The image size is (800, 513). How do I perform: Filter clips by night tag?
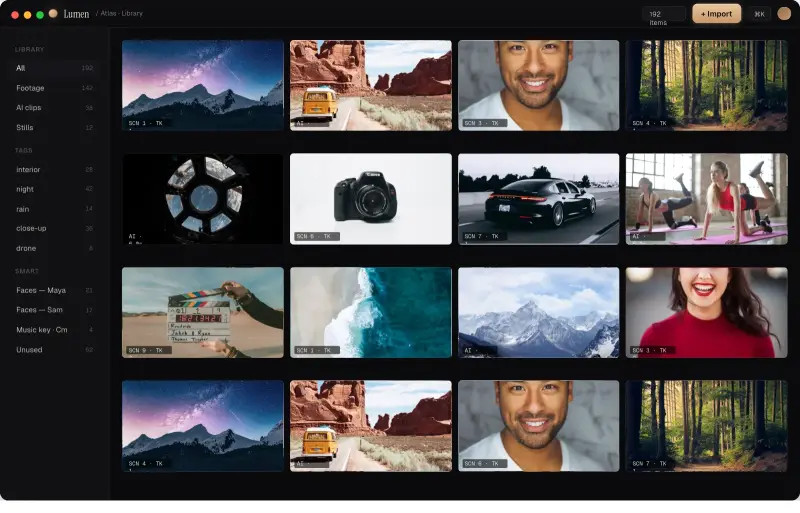click(54, 189)
